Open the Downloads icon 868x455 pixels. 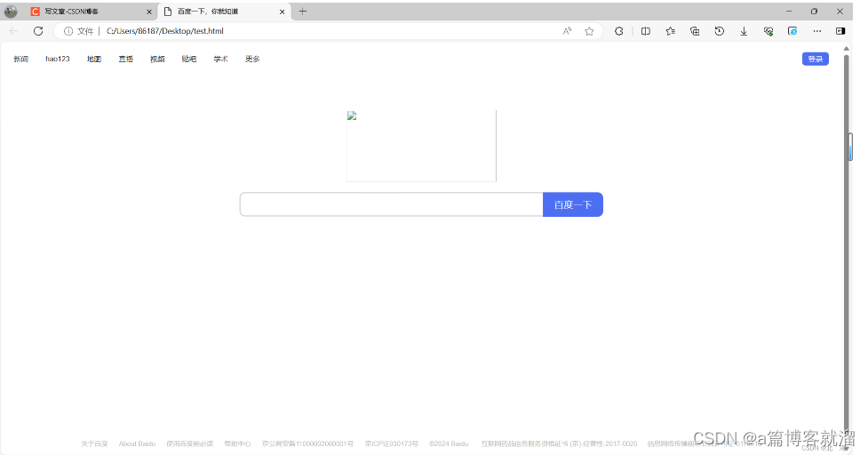744,31
